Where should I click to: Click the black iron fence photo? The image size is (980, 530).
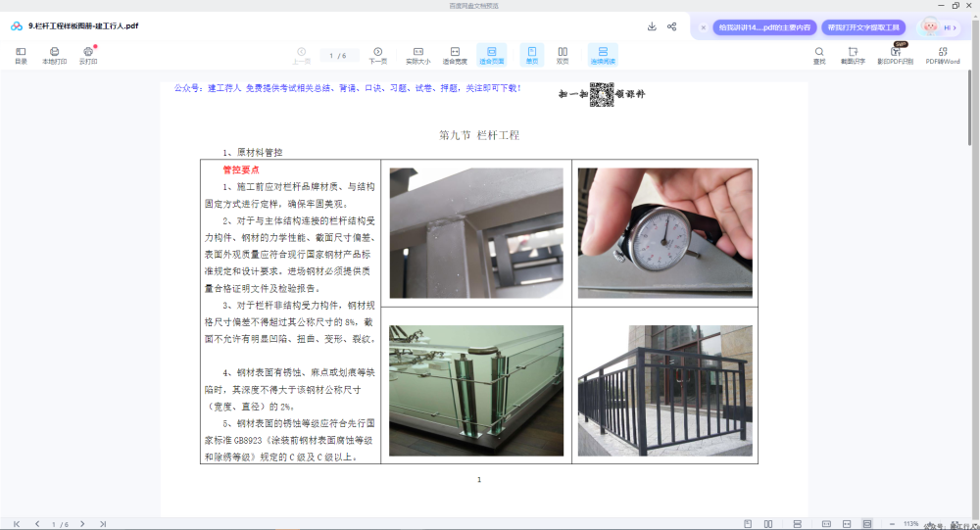665,391
